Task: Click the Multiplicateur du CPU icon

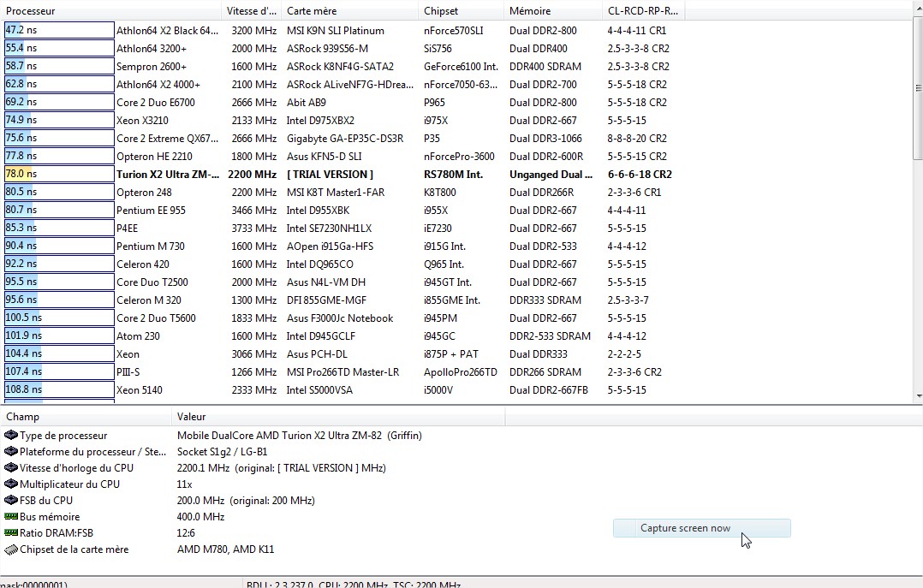Action: 10,484
